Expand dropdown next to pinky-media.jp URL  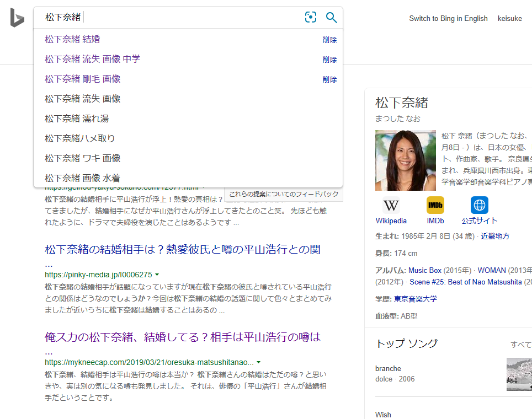coord(157,275)
